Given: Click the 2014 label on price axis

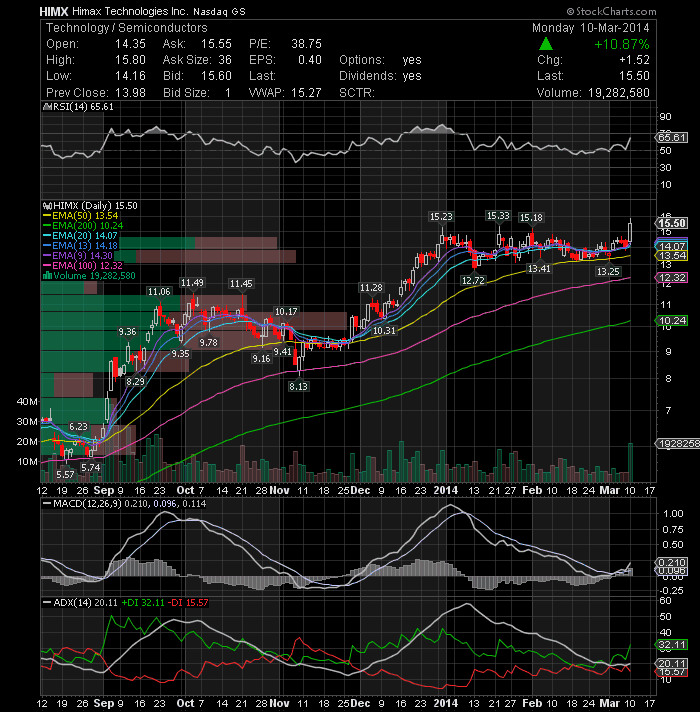Looking at the screenshot, I should click(x=446, y=491).
